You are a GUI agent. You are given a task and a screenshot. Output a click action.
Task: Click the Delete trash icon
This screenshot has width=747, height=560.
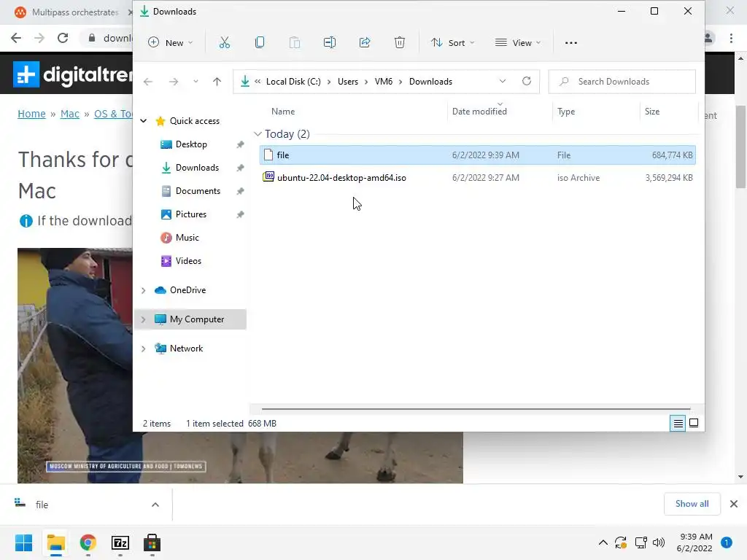[400, 43]
